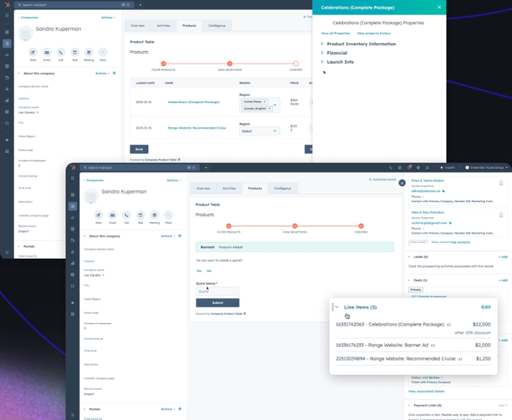Viewport: 512px width, 420px height.
Task: Open Bookmarks icon in back window sidebar
Action: (x=7, y=16)
